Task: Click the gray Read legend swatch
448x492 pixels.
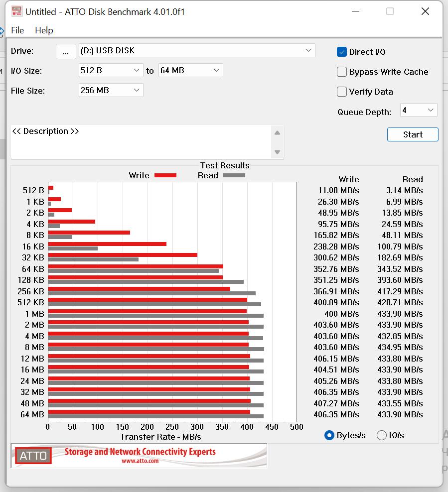Action: (234, 175)
